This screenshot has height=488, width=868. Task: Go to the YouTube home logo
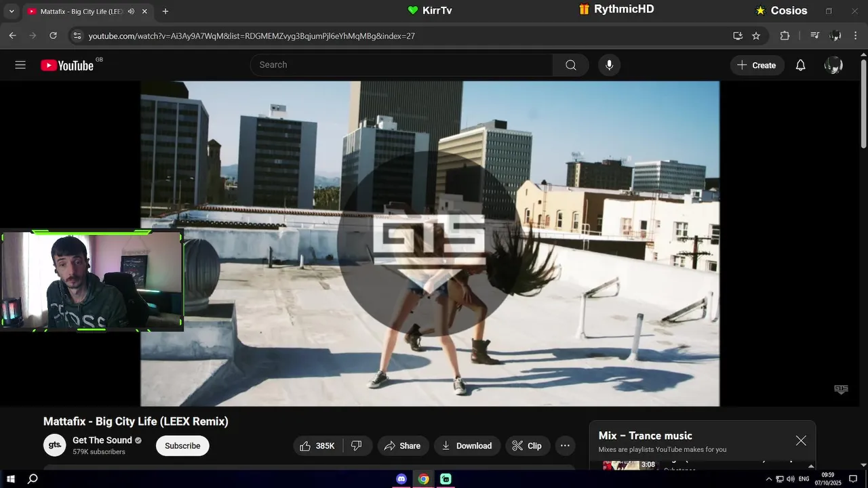66,65
